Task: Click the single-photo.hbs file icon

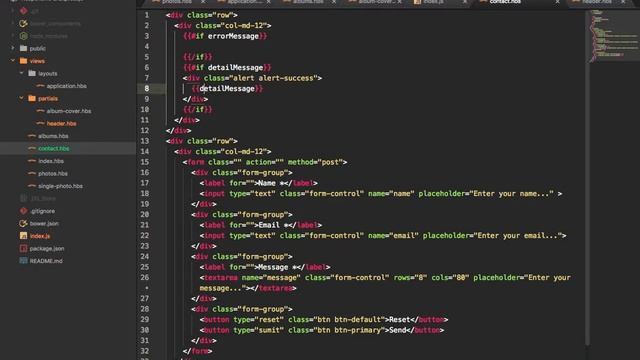Action: point(32,186)
